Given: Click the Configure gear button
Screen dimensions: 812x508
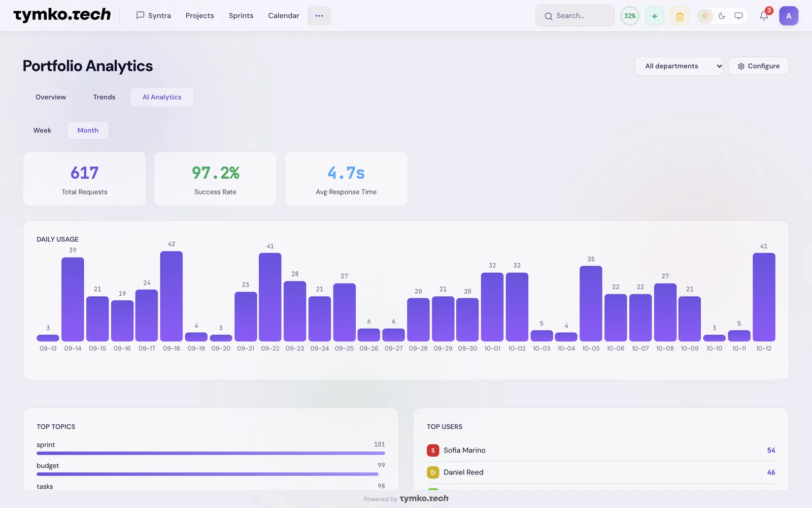Looking at the screenshot, I should (758, 66).
